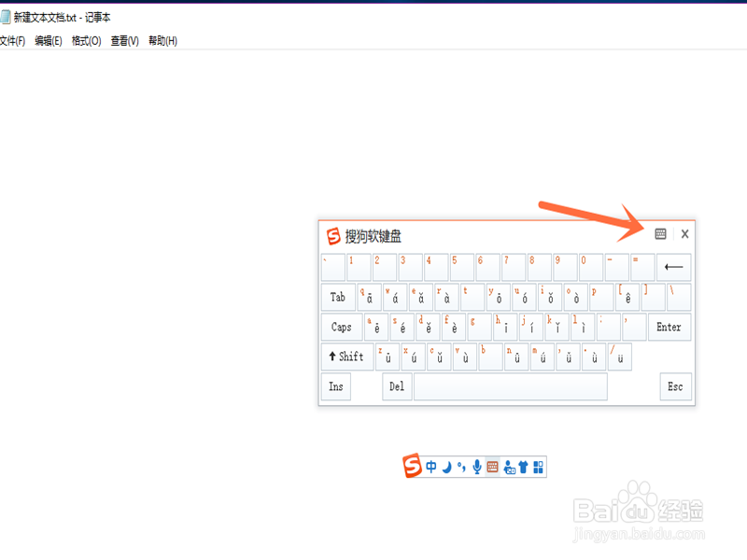Click the x key showing ú
This screenshot has width=747, height=560.
(x=413, y=357)
